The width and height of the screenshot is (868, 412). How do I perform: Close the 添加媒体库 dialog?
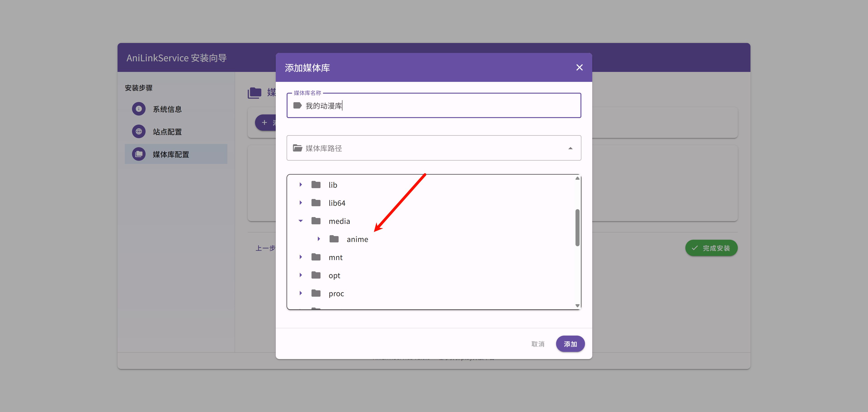[x=579, y=67]
